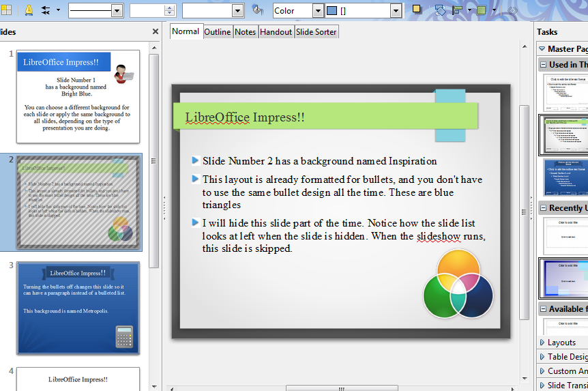Click the Line highlighter pen icon

pyautogui.click(x=29, y=10)
